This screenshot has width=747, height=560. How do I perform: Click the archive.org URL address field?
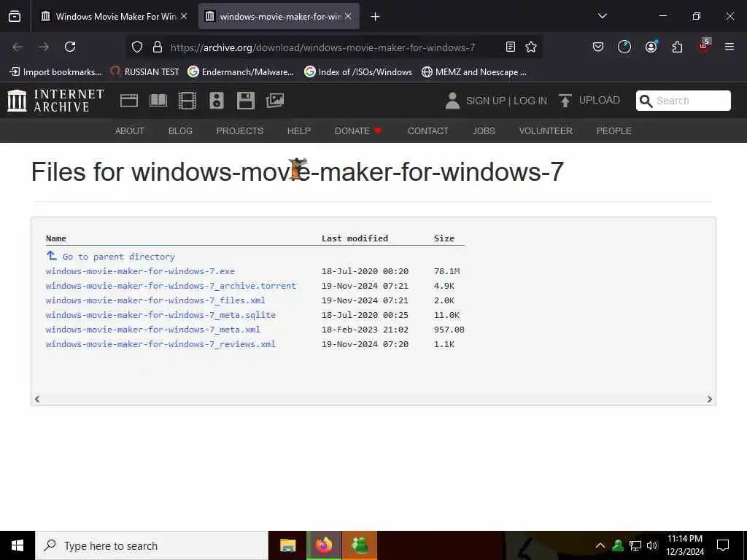coord(322,47)
